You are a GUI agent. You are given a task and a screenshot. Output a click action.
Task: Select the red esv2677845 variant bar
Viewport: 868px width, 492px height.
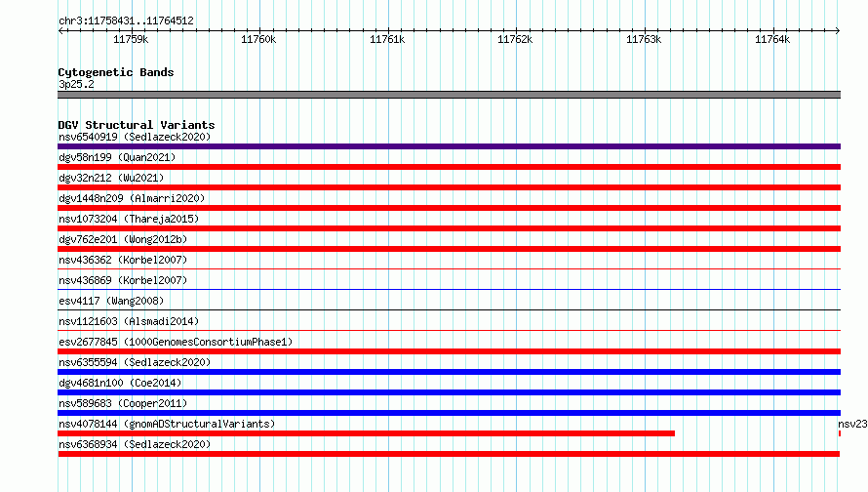coord(449,351)
